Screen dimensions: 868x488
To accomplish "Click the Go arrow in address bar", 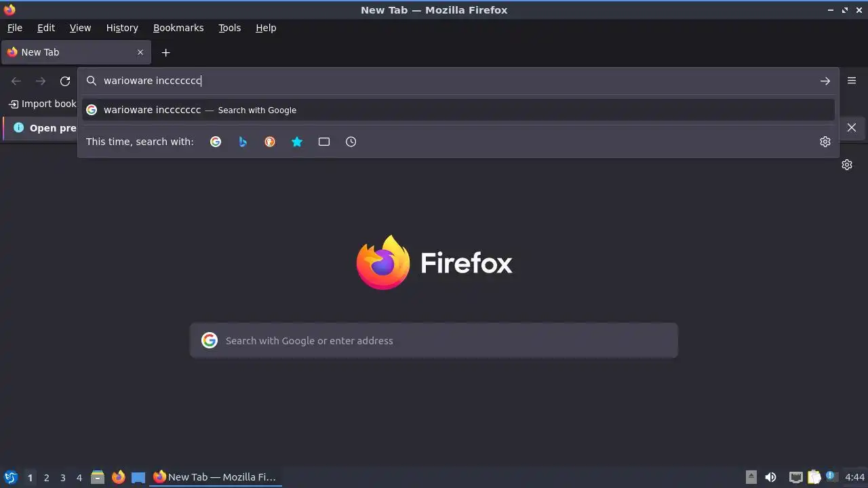I will click(825, 81).
